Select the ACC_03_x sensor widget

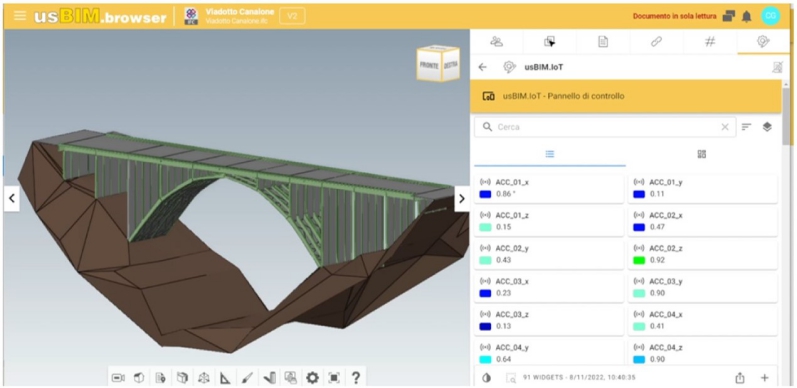pos(549,288)
